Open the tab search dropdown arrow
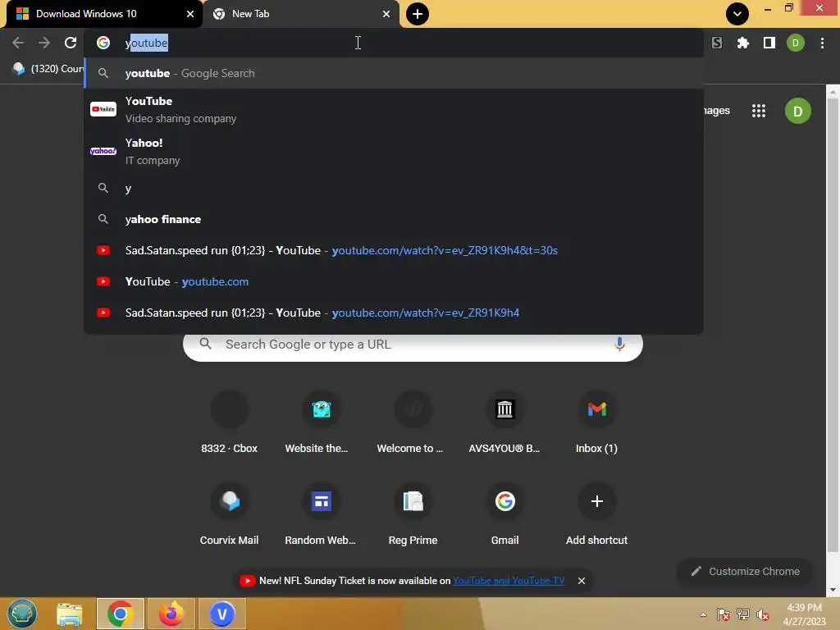The width and height of the screenshot is (840, 630). point(737,14)
